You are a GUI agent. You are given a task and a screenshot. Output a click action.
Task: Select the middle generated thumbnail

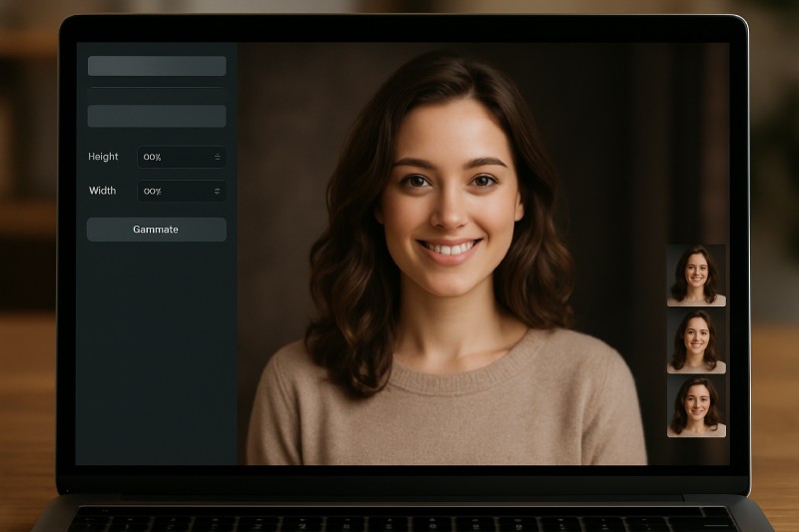[x=696, y=340]
